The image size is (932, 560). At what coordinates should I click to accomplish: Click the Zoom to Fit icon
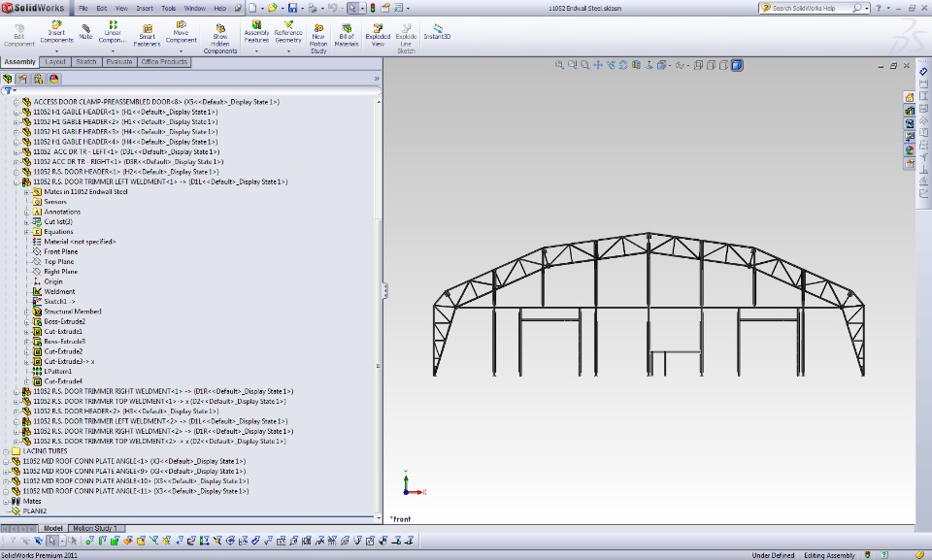click(x=561, y=65)
